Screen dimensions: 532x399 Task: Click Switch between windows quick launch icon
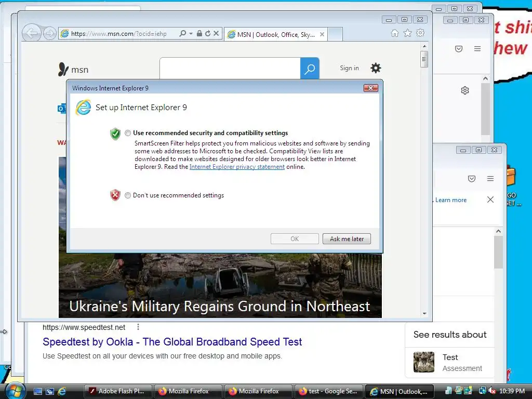50,391
